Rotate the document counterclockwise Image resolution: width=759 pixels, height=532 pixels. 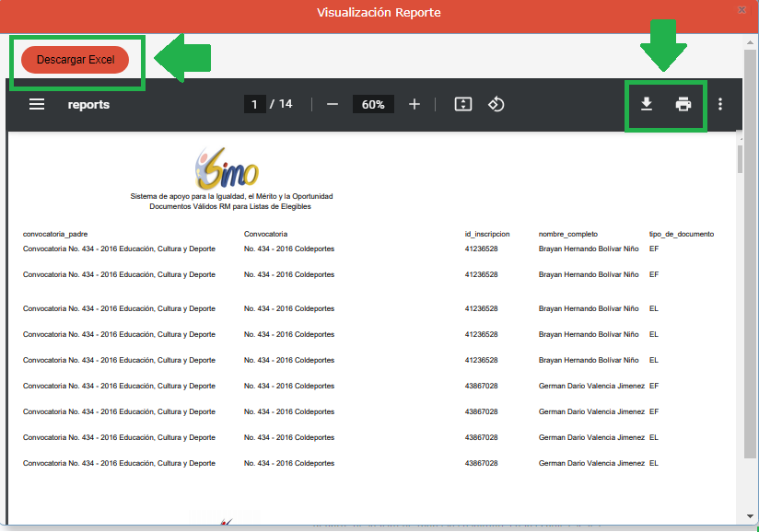(x=496, y=104)
